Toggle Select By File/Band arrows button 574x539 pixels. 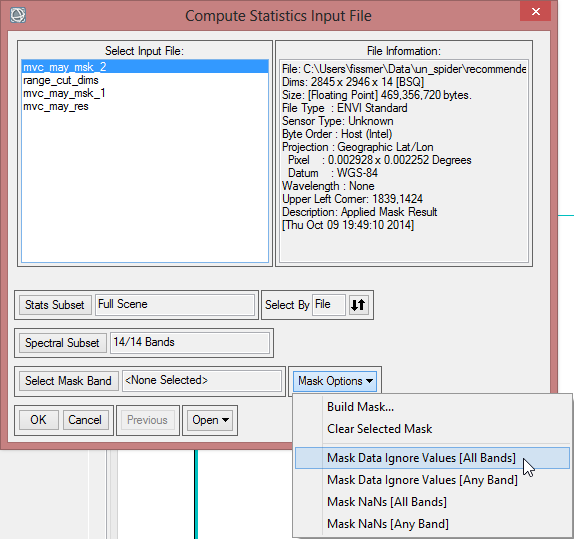[x=358, y=305]
